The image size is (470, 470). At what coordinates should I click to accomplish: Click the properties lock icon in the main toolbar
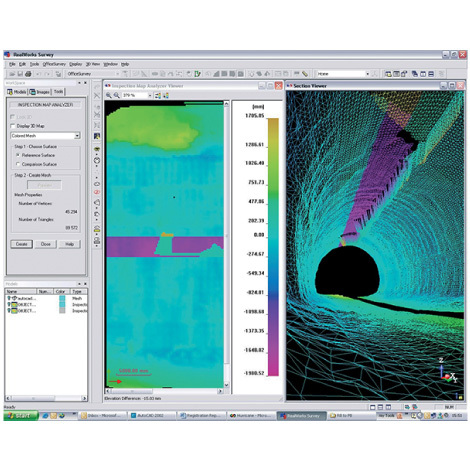404,74
